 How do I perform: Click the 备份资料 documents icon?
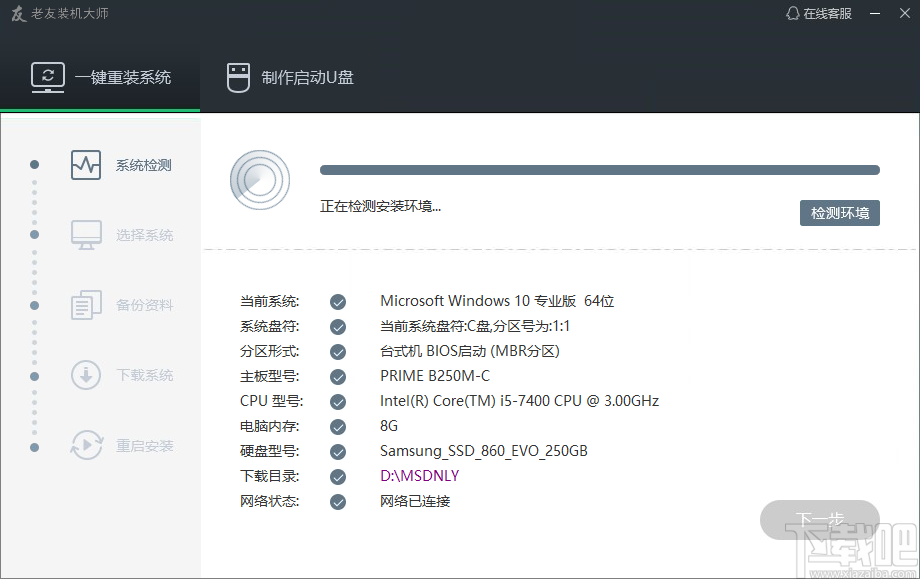(x=86, y=305)
